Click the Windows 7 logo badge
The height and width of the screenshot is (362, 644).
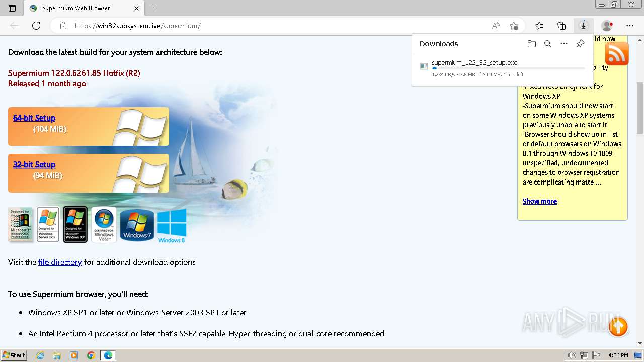(137, 225)
